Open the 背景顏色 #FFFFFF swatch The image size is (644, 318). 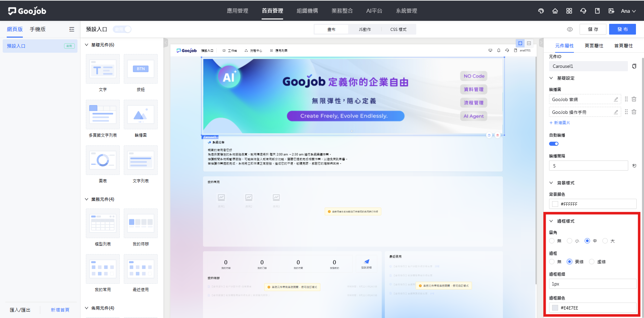click(555, 204)
